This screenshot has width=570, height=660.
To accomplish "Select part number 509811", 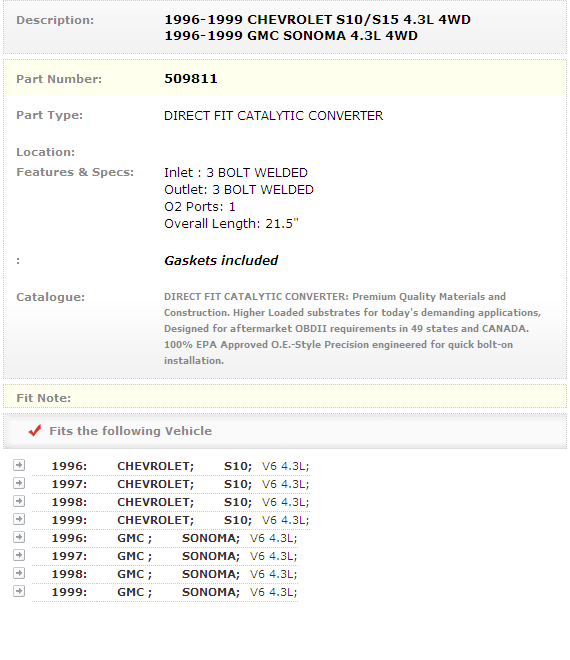I will (191, 79).
